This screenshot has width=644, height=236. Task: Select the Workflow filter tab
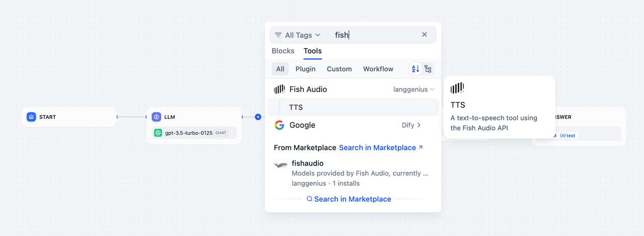pos(378,69)
